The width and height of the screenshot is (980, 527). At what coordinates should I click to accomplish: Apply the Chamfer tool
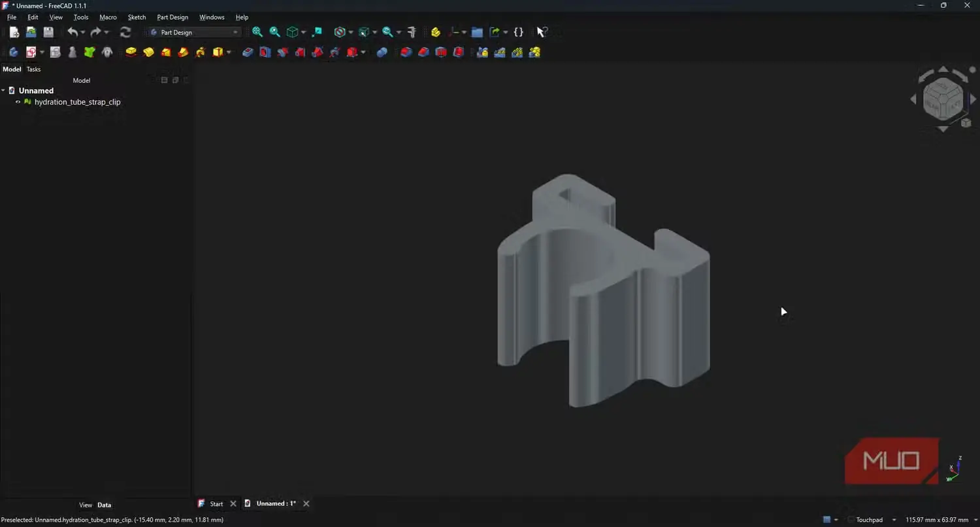pyautogui.click(x=423, y=52)
